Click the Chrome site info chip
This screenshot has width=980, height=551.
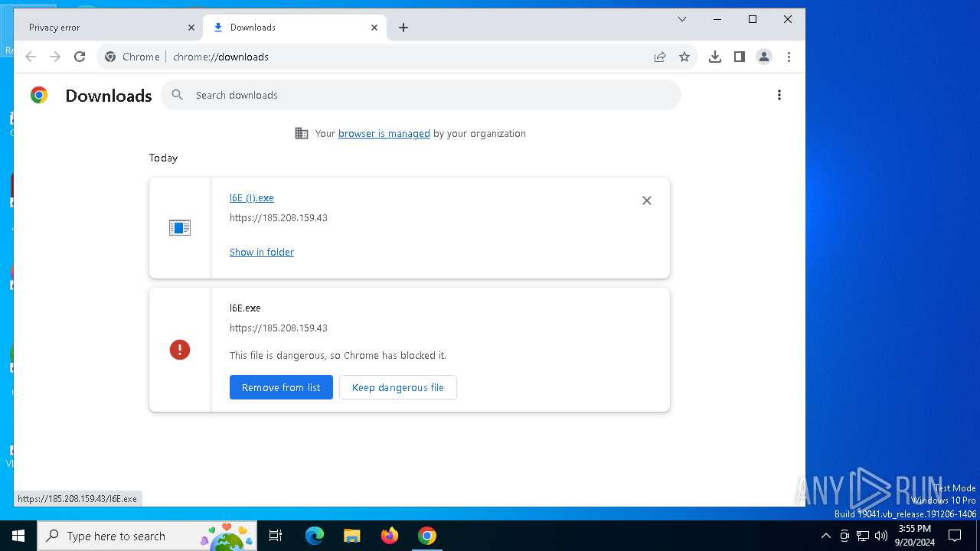[133, 57]
